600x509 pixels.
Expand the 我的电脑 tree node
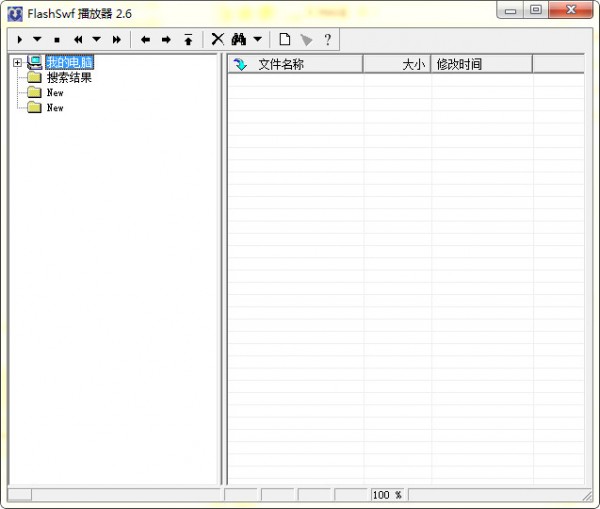click(x=17, y=62)
